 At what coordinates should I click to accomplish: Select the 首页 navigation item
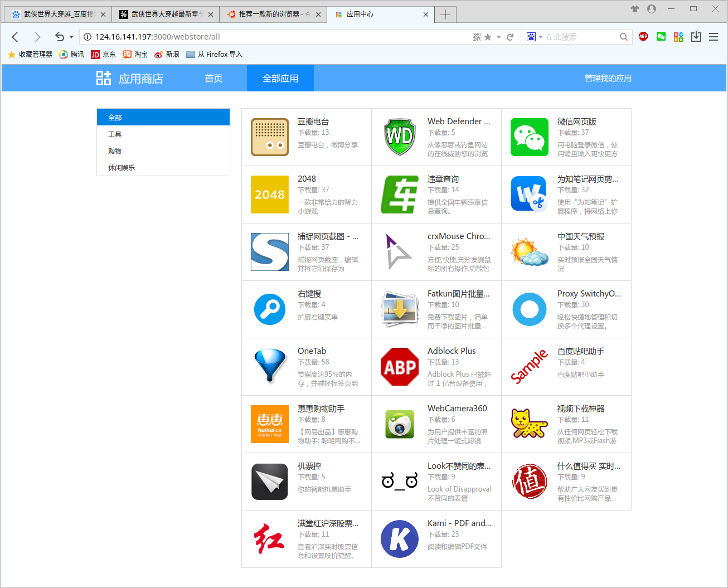(x=214, y=78)
